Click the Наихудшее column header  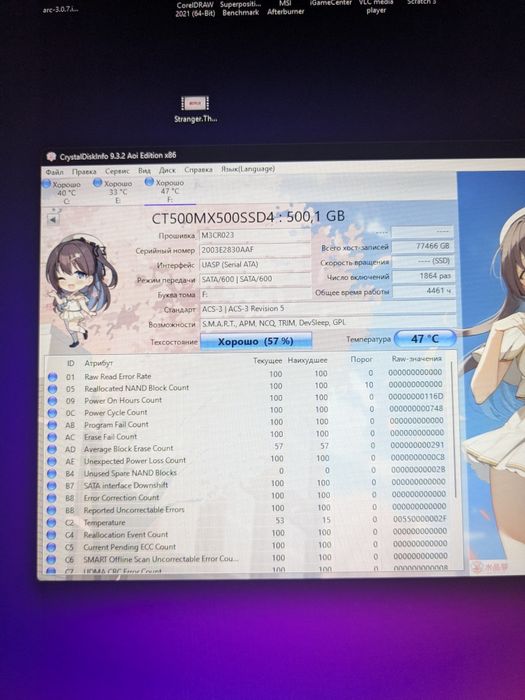pyautogui.click(x=307, y=360)
